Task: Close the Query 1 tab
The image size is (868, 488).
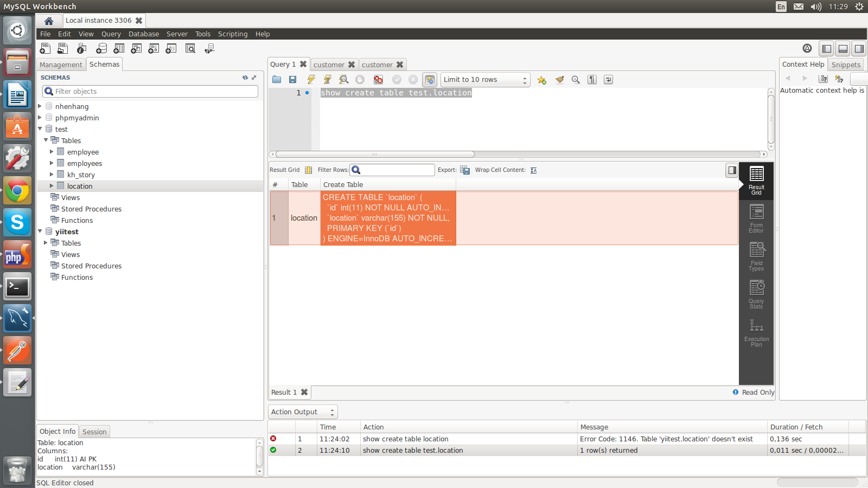Action: point(303,64)
